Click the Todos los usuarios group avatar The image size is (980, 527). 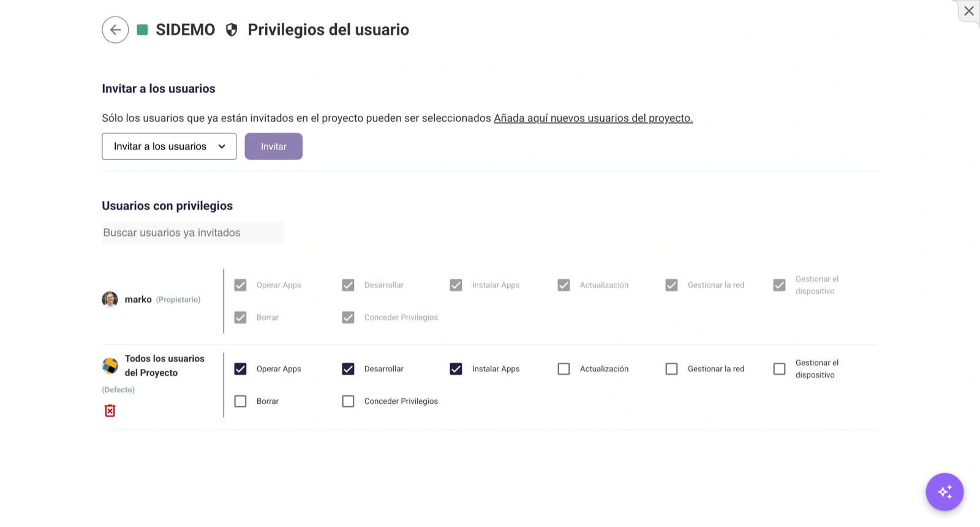(110, 366)
